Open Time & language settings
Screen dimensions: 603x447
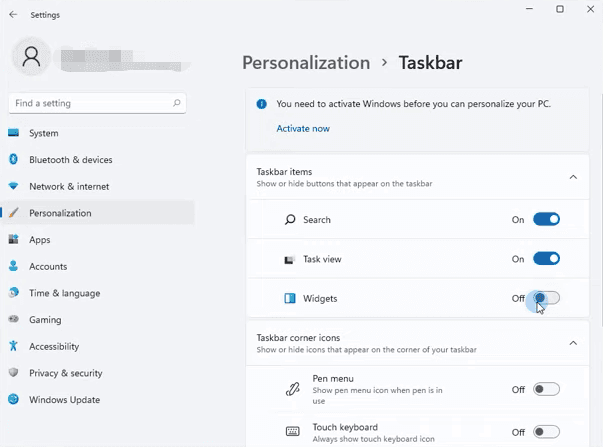point(98,293)
